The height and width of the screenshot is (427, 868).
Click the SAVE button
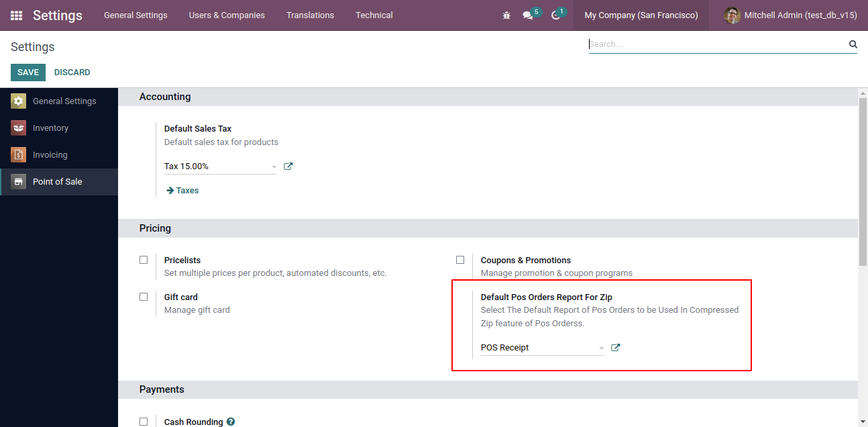[x=28, y=73]
